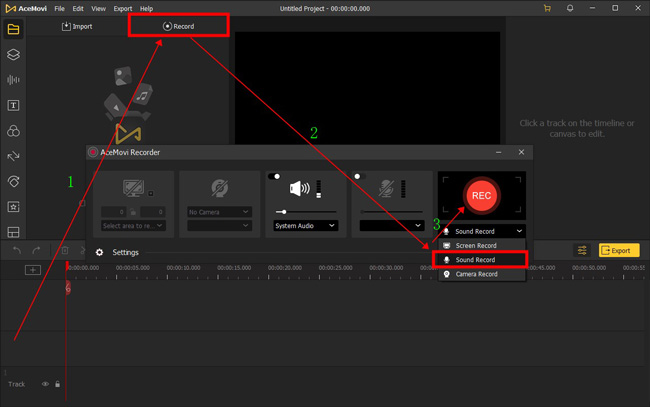Click the capture height input field
The height and width of the screenshot is (407, 650).
coord(153,212)
